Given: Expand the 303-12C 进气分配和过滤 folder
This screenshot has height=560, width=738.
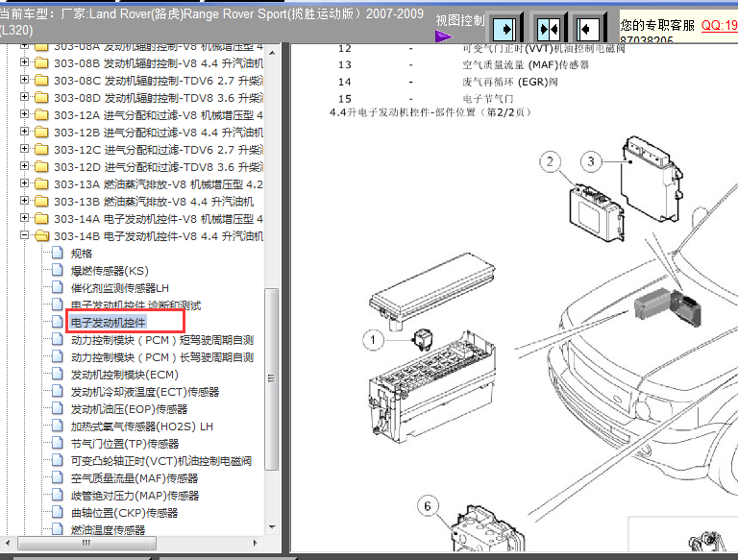Looking at the screenshot, I should point(24,149).
